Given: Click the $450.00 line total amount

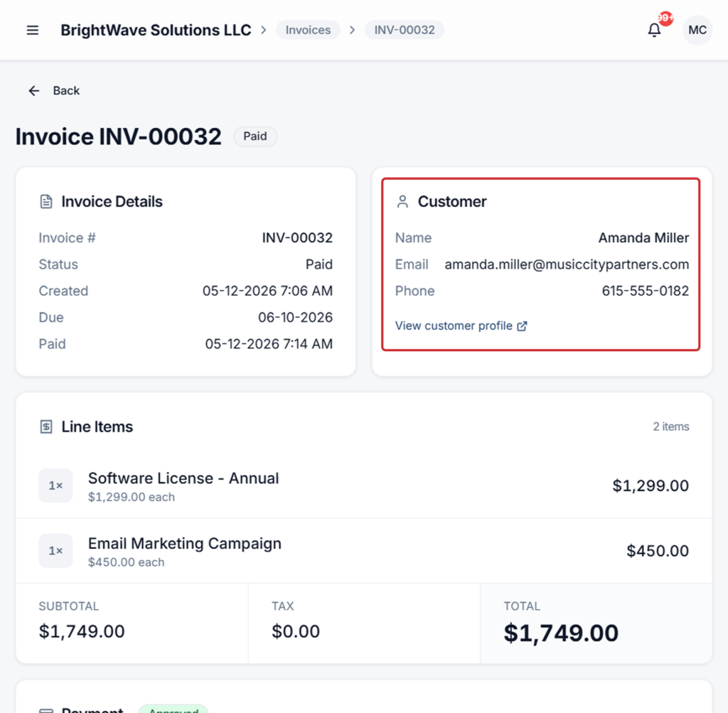Looking at the screenshot, I should click(x=658, y=550).
